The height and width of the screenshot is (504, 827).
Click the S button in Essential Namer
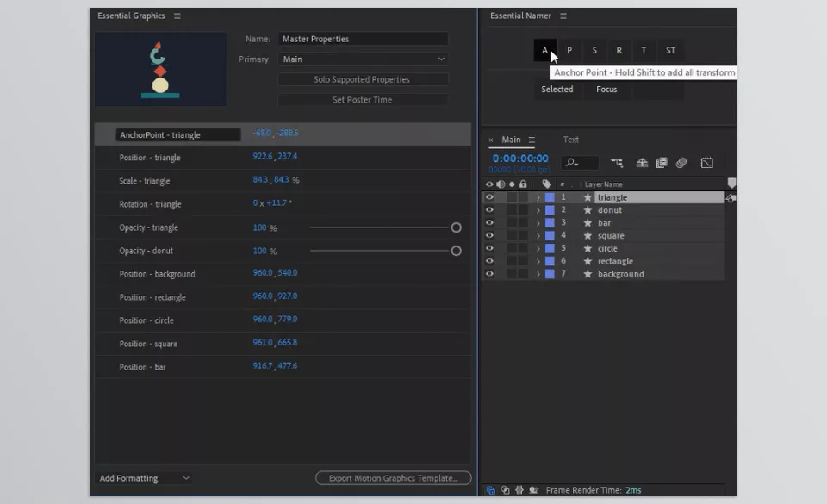pyautogui.click(x=594, y=51)
